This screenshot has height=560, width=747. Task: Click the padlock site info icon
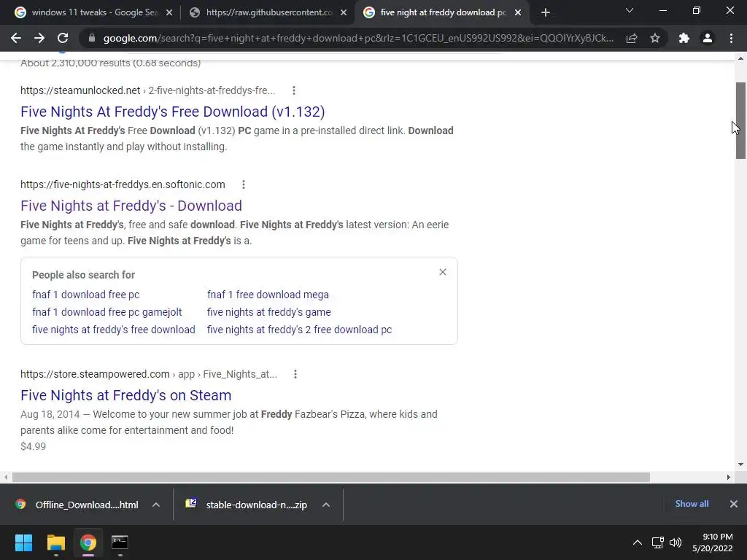(92, 38)
